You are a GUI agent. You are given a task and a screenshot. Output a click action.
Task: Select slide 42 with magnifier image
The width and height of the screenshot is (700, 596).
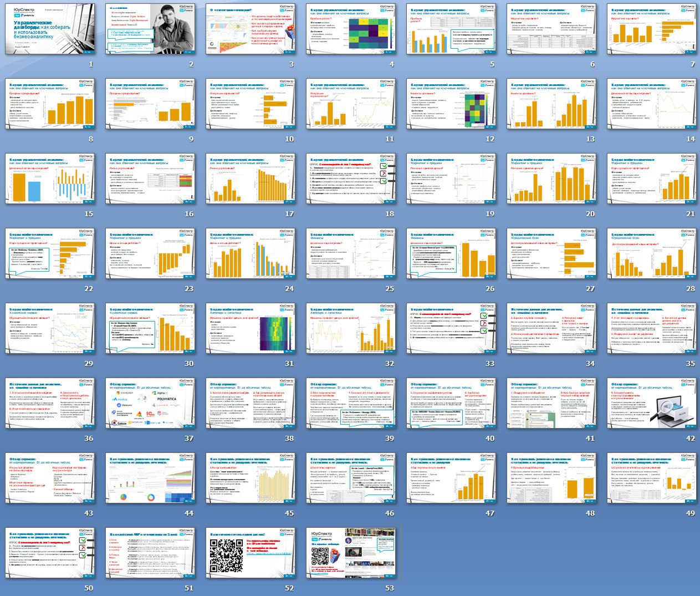coord(651,403)
